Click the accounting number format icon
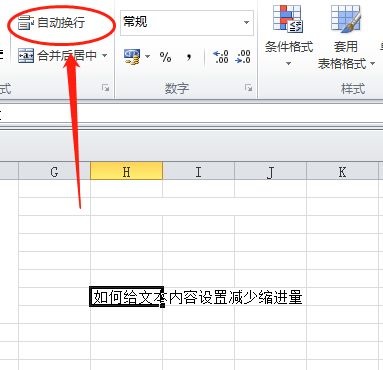383x370 pixels. point(132,57)
